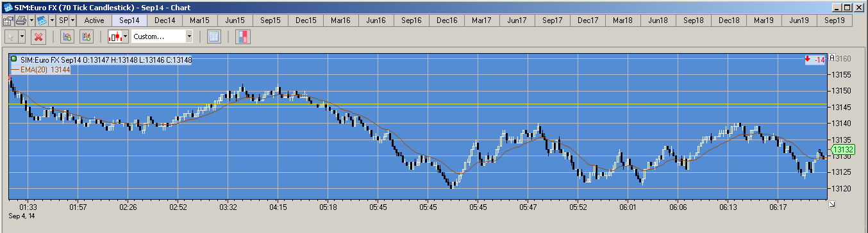The height and width of the screenshot is (233, 868).
Task: Click the Sep17 contract tab
Action: (x=553, y=20)
